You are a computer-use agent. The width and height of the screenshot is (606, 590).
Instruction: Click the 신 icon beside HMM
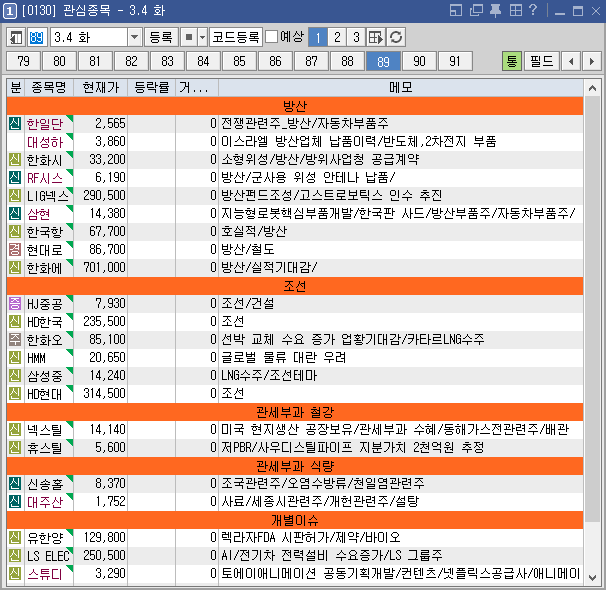coord(15,358)
